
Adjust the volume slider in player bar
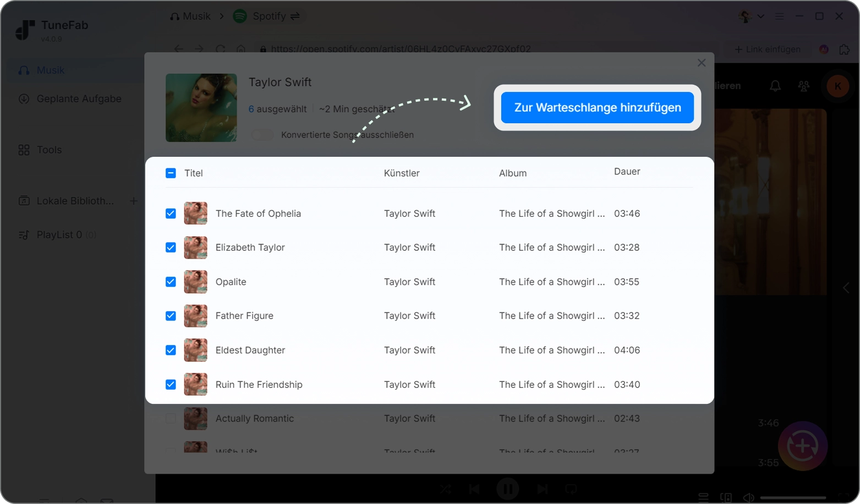[x=793, y=498]
